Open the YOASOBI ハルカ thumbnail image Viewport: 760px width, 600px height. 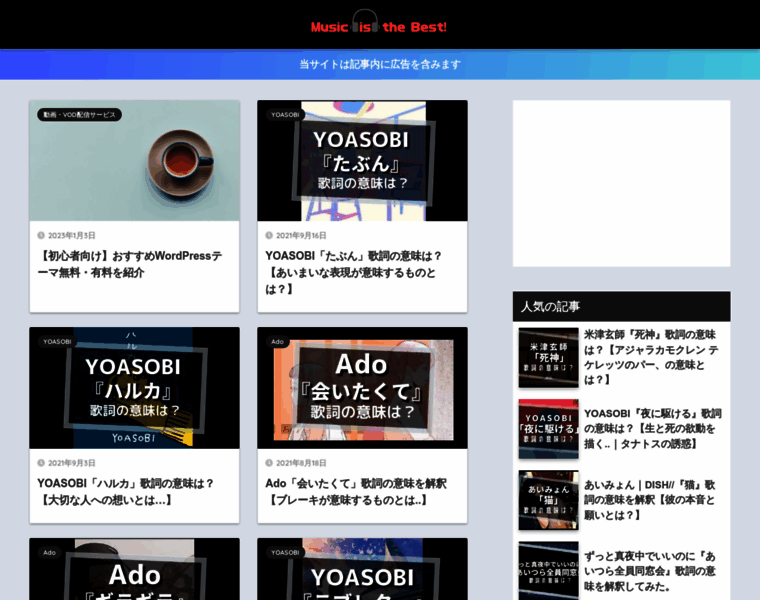point(134,388)
